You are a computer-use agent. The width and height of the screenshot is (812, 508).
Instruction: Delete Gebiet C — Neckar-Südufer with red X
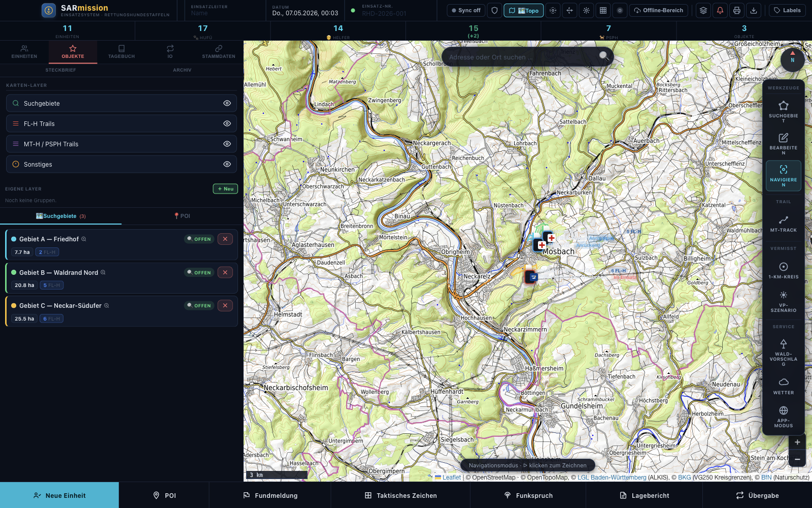pos(225,305)
